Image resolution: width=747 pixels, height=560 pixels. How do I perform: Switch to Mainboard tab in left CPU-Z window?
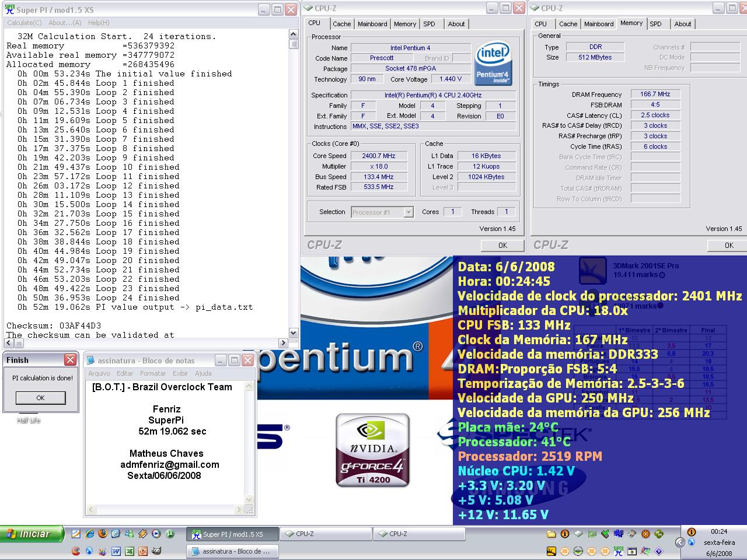[372, 24]
